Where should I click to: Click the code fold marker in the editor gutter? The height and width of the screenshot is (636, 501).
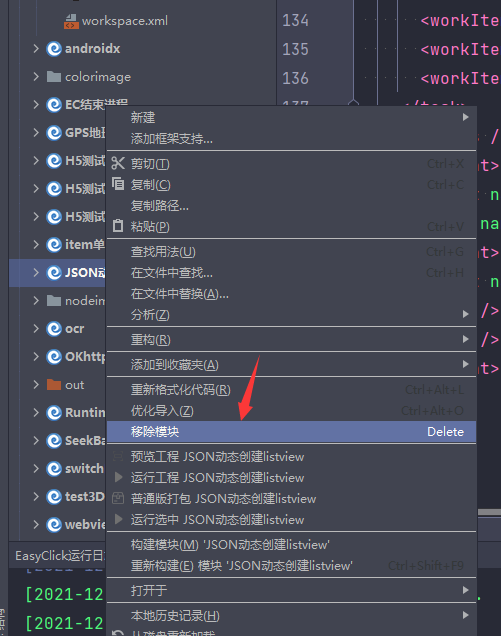(x=353, y=103)
